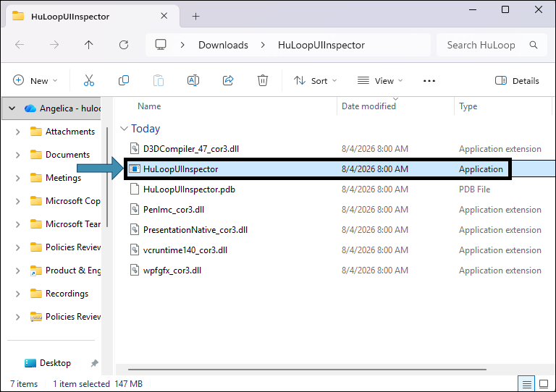Image resolution: width=556 pixels, height=392 pixels.
Task: Click the Microsoft Teams folder in sidebar
Action: pyautogui.click(x=72, y=224)
